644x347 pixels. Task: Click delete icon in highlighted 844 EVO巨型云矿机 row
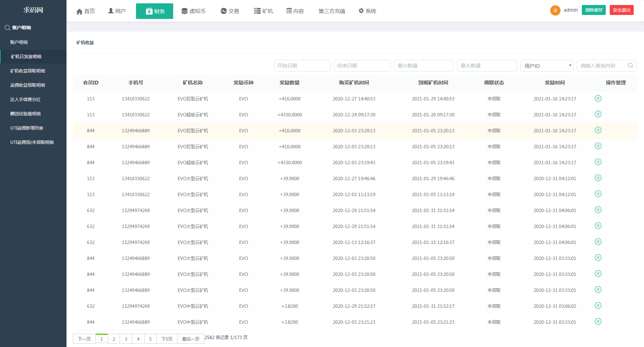[x=598, y=130]
